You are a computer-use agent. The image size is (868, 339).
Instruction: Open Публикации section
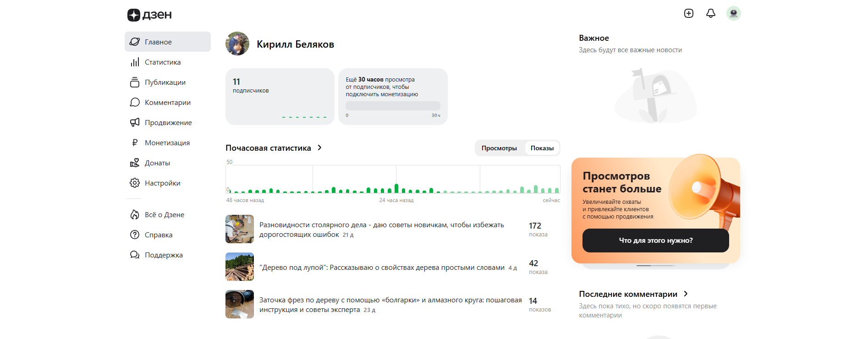point(168,82)
